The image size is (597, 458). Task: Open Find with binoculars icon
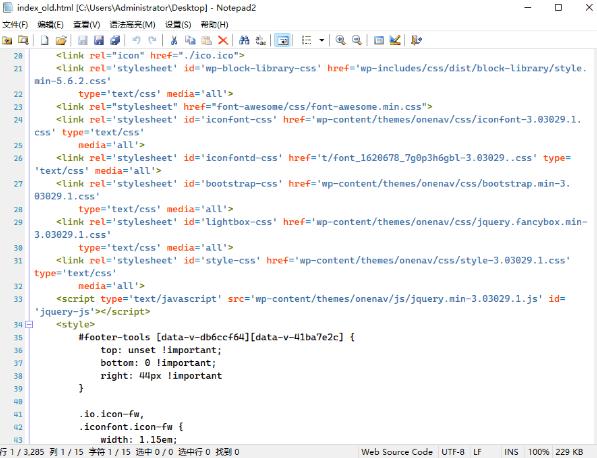(x=244, y=40)
